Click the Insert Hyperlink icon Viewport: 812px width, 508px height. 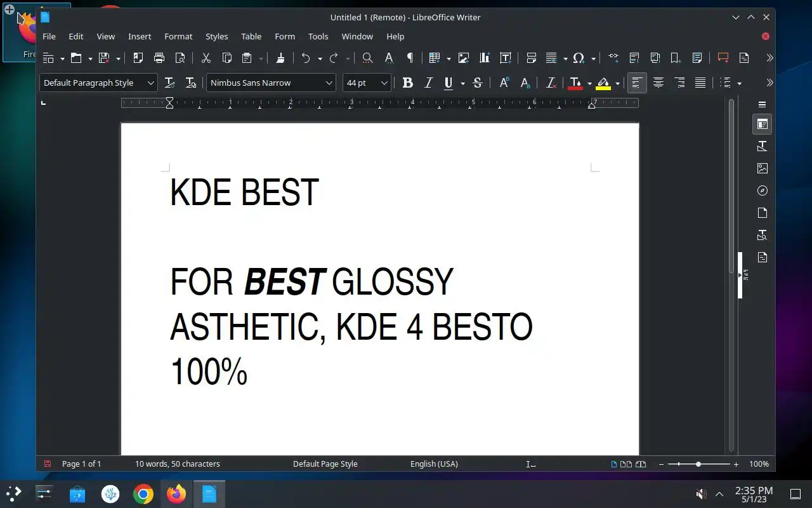click(613, 58)
